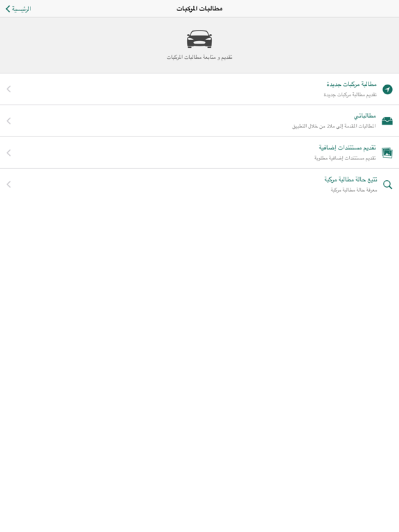Click the page title مطالبات المركبات
Image resolution: width=399 pixels, height=532 pixels.
point(199,9)
